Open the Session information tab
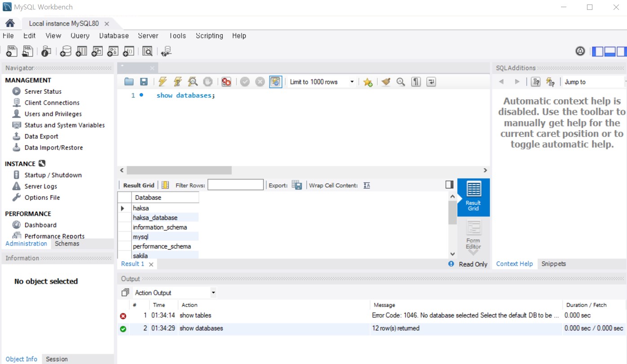The width and height of the screenshot is (627, 364). [57, 359]
